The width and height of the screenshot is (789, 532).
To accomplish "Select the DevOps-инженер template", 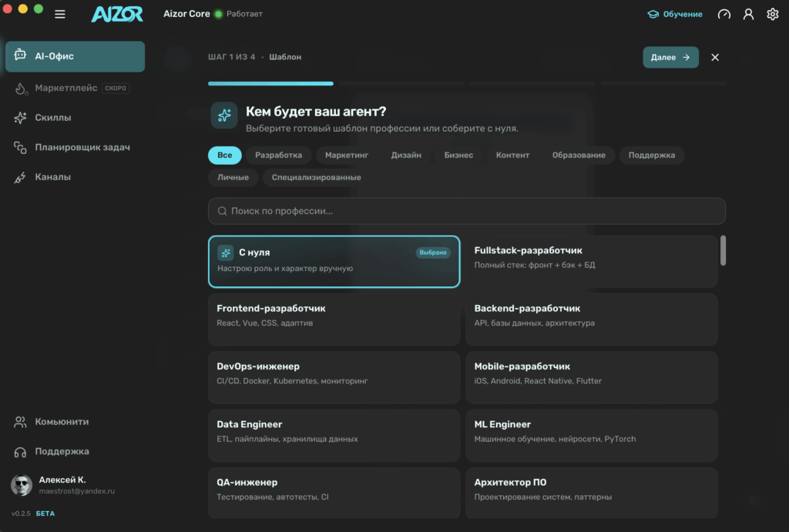I will (x=334, y=377).
